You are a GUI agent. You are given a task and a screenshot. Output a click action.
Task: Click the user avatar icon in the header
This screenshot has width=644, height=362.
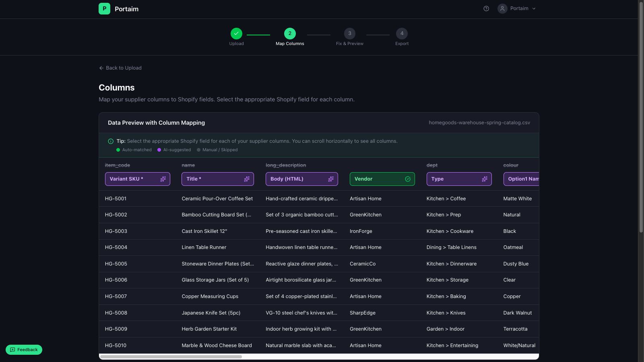pos(502,8)
